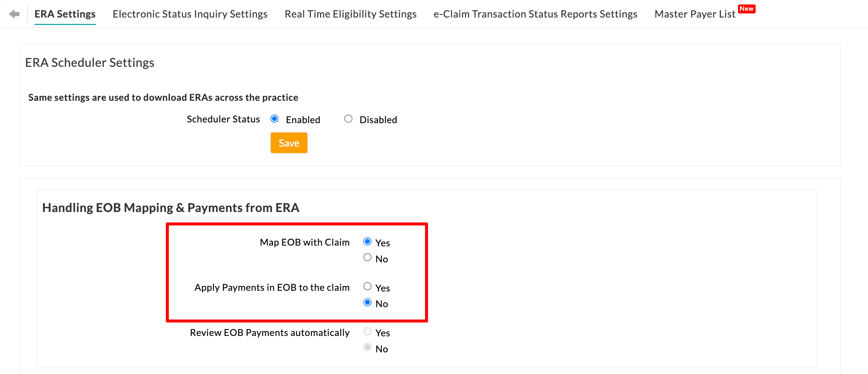This screenshot has height=374, width=868.
Task: Click the Handling EOB Mapping heading
Action: point(171,208)
